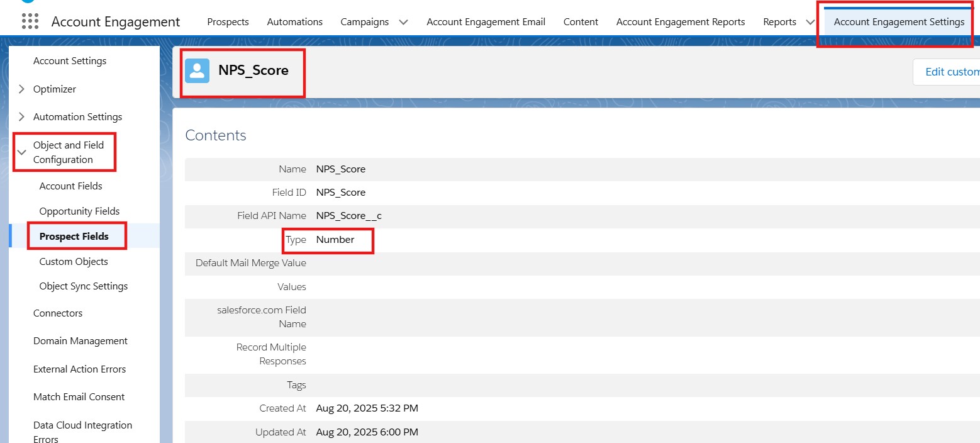Open Account Engagement Reports tab
The width and height of the screenshot is (980, 443).
tap(680, 22)
